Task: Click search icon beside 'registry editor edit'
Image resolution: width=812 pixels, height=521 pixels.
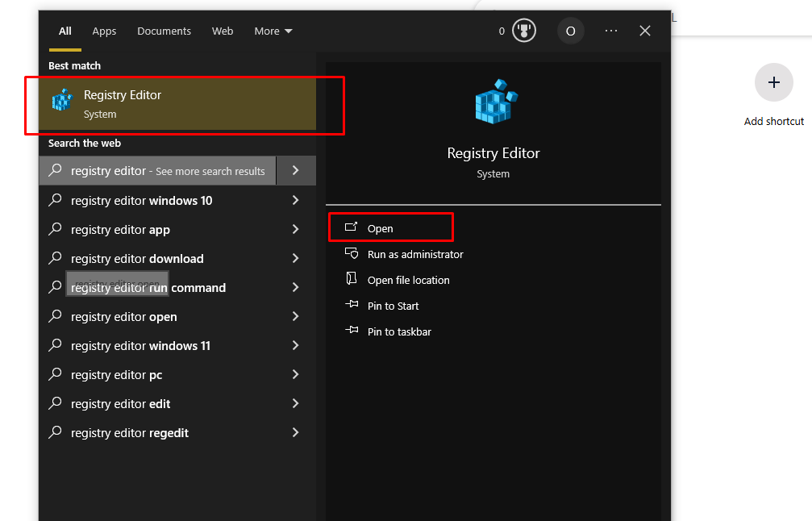Action: pyautogui.click(x=55, y=403)
